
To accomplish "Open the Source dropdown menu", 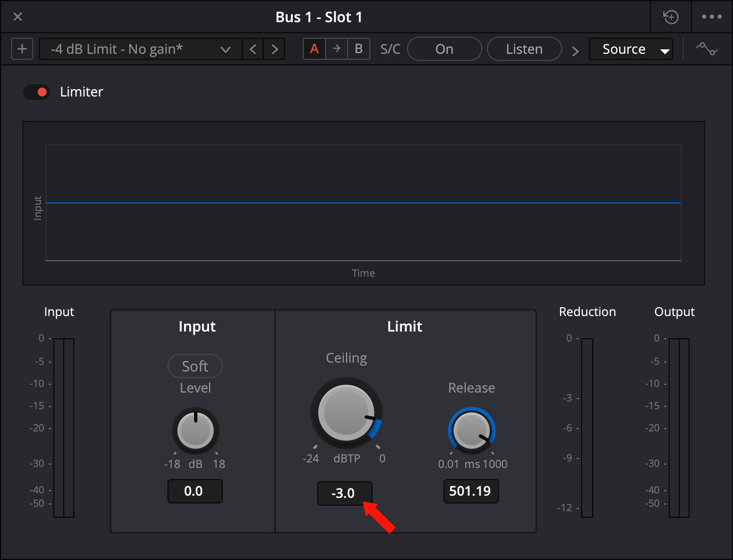I will tap(630, 49).
